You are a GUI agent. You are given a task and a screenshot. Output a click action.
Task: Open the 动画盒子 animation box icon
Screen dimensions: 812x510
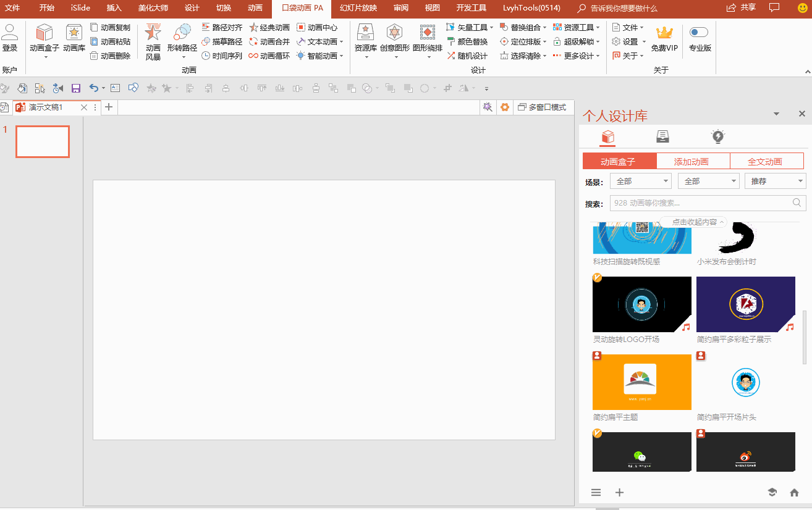[44, 33]
